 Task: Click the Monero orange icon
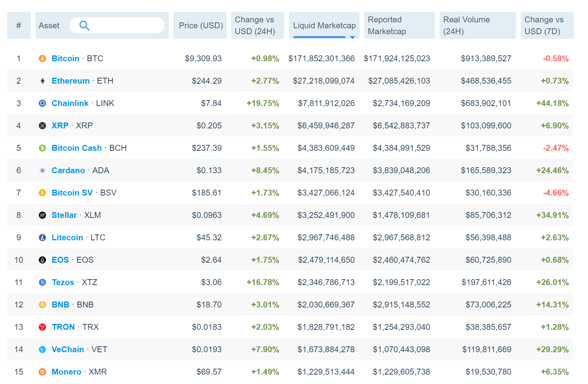pyautogui.click(x=42, y=372)
